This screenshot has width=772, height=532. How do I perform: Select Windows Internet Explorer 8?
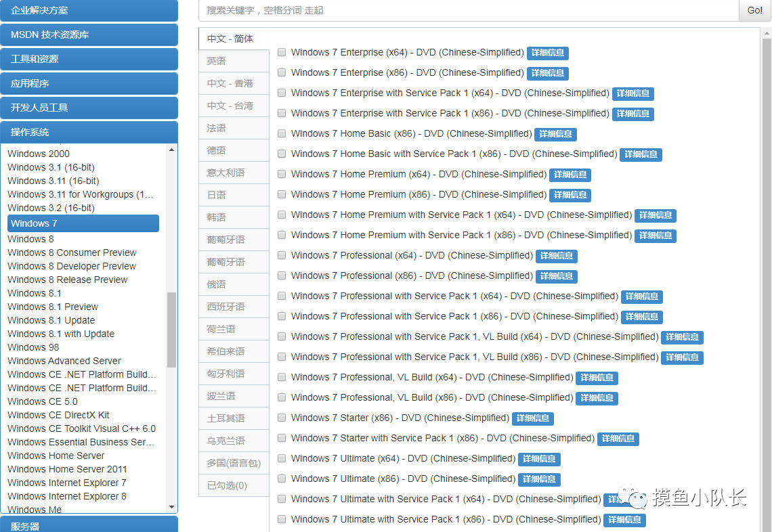(67, 496)
